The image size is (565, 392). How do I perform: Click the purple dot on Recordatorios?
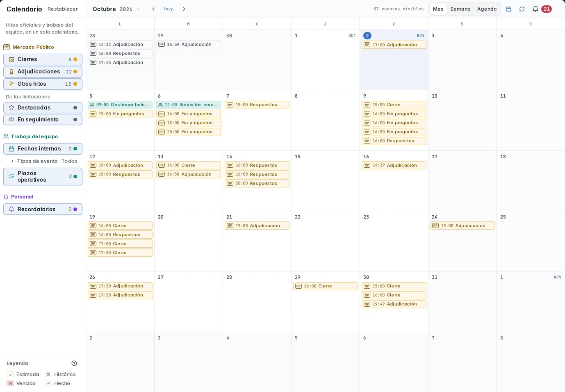(x=75, y=209)
